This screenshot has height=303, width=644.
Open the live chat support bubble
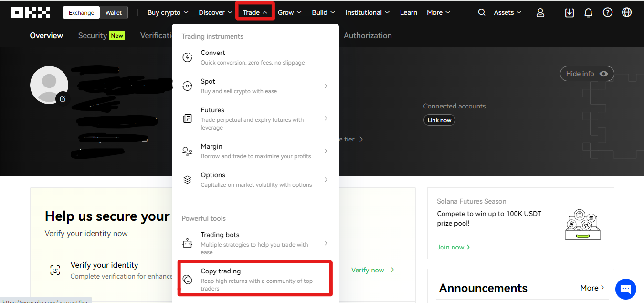[626, 289]
